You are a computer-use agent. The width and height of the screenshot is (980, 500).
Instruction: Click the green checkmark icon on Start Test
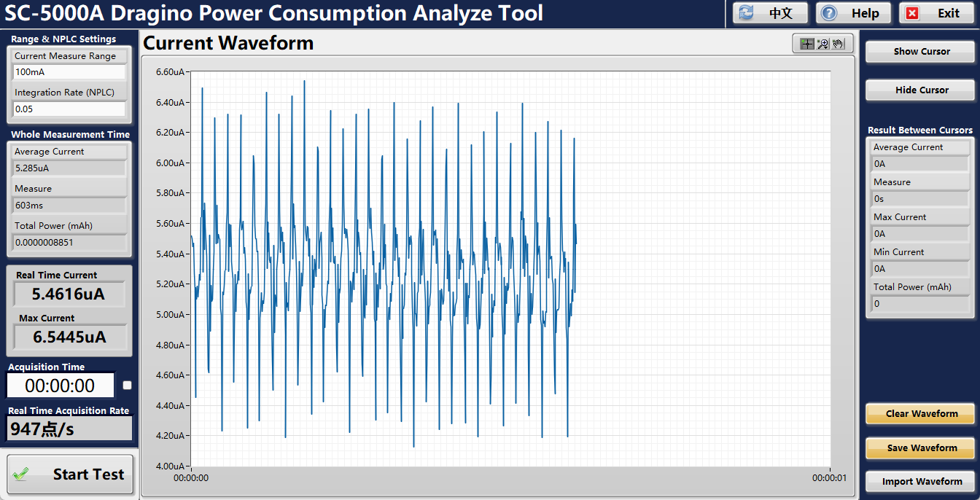[x=21, y=474]
